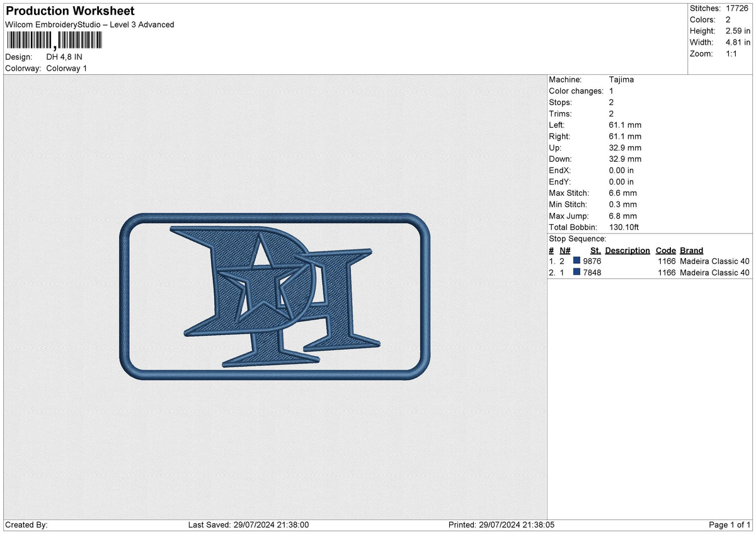Click the Stitches value 17726
Image resolution: width=756 pixels, height=534 pixels.
click(x=738, y=8)
